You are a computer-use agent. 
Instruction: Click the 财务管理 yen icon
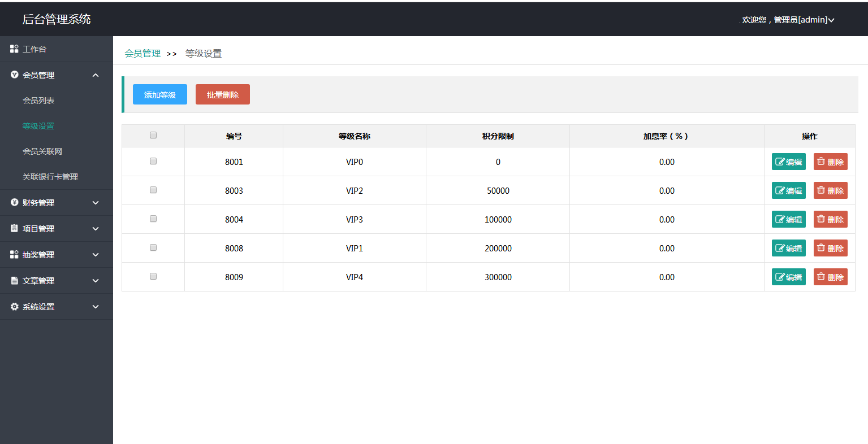tap(15, 202)
